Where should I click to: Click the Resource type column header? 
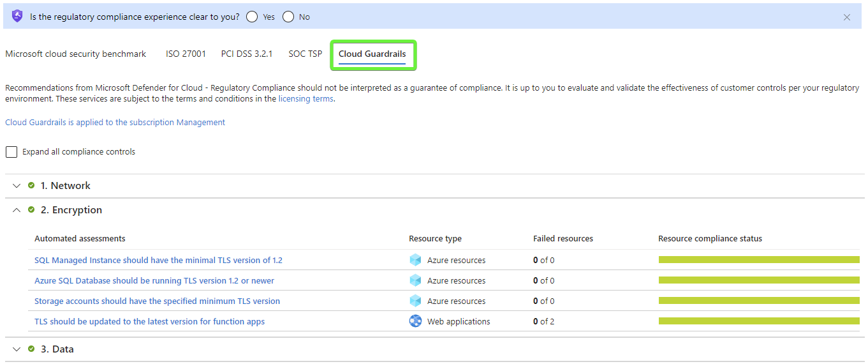pos(435,238)
